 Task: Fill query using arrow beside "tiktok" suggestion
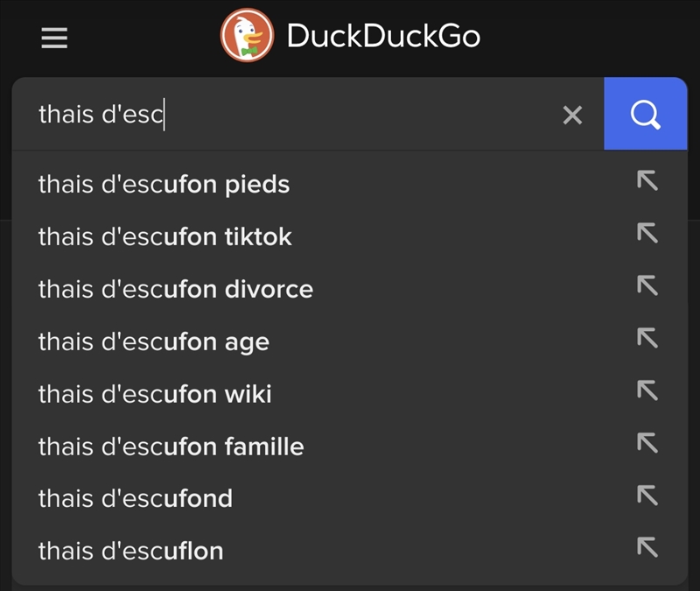[x=647, y=234]
